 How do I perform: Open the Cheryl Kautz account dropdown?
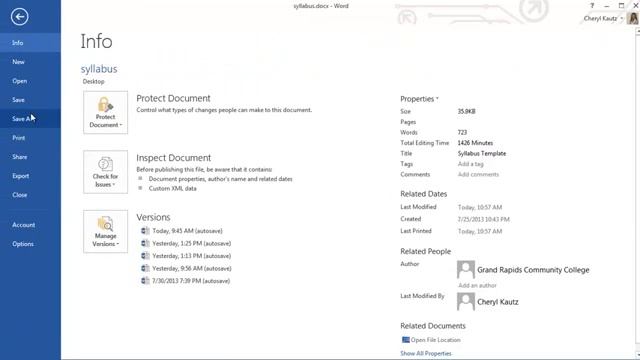(x=603, y=18)
